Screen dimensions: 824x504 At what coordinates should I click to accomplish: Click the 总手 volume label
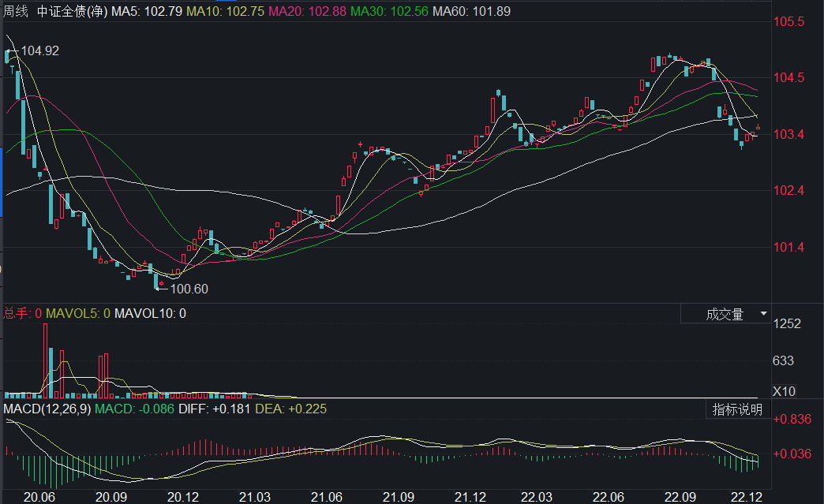pos(21,314)
